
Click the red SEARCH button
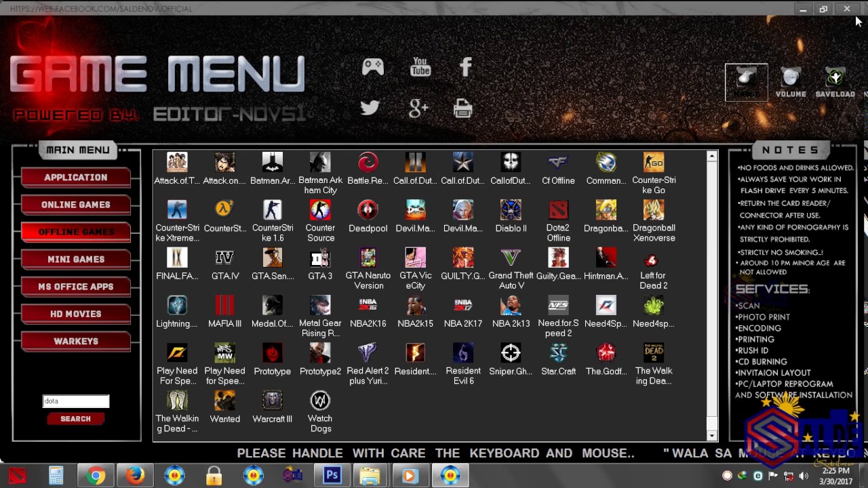tap(75, 419)
